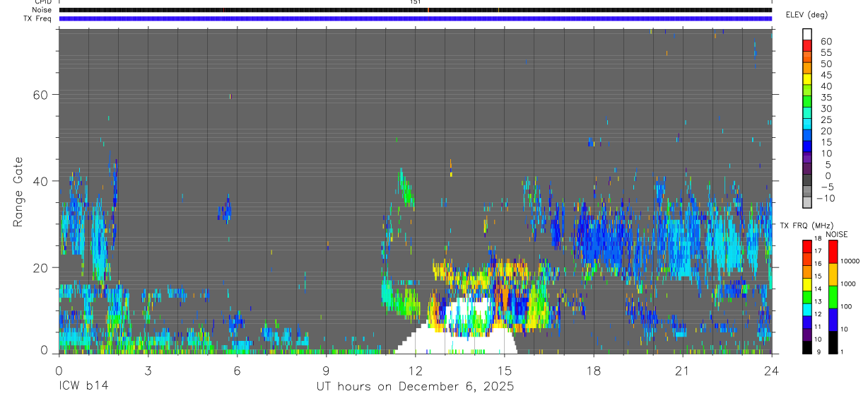Click the amber 1000–10000 NOISE swatch
Image resolution: width=868 pixels, height=401 pixels.
coord(833,274)
